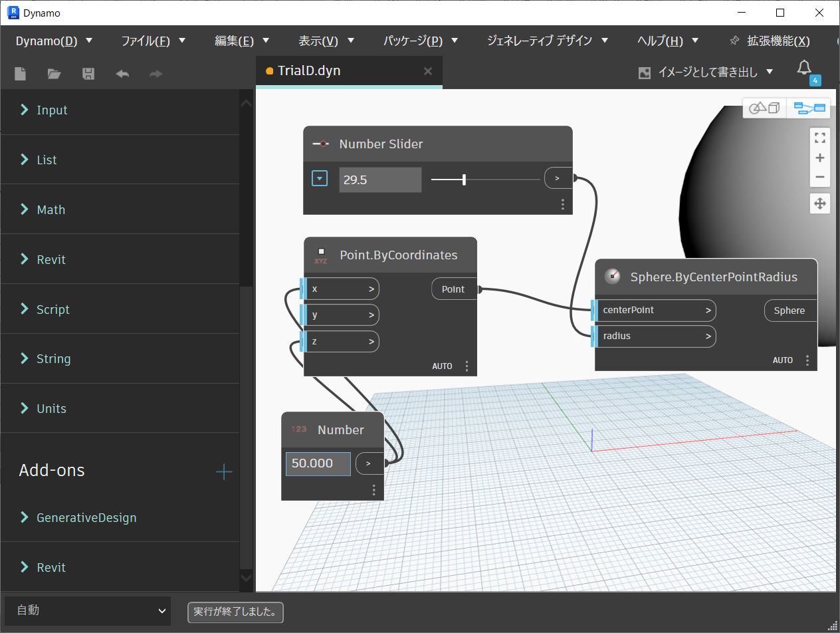
Task: Click the 拡張機能(X) menu
Action: click(x=778, y=41)
